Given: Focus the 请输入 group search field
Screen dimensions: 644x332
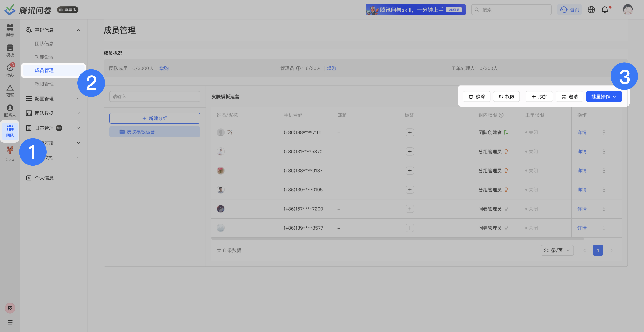Looking at the screenshot, I should 154,97.
